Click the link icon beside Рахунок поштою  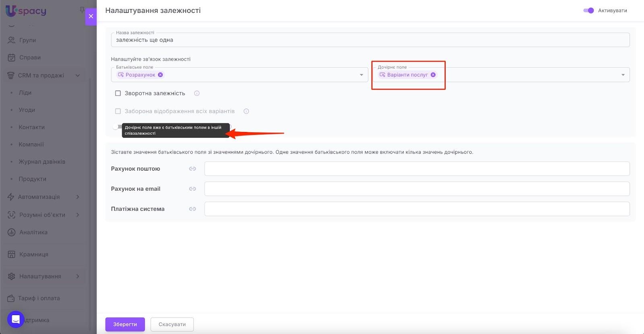[192, 169]
